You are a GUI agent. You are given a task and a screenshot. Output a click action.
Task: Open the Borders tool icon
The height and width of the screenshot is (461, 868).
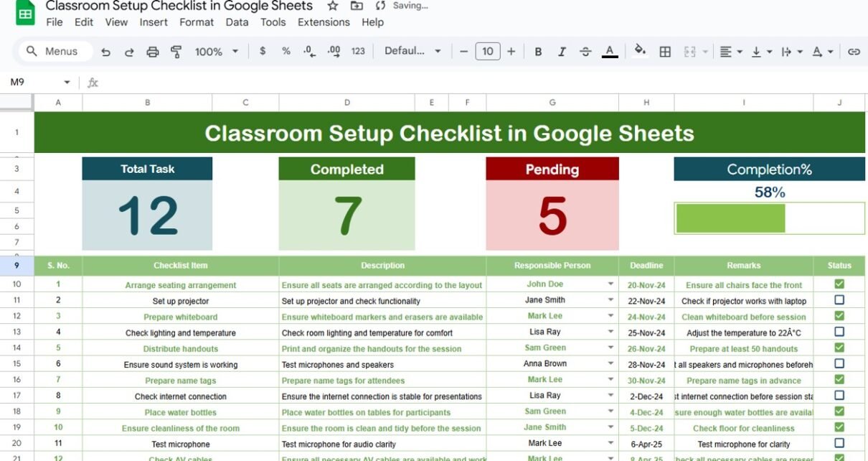pyautogui.click(x=665, y=52)
